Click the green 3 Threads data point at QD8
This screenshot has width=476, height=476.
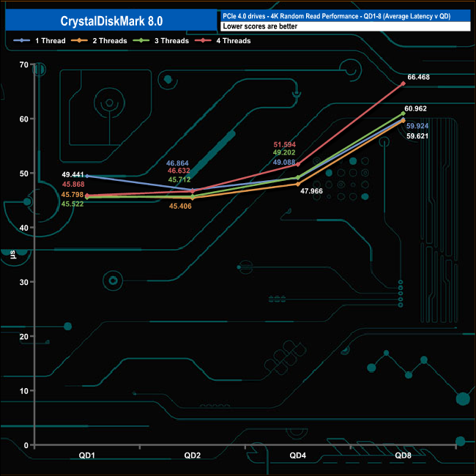tap(404, 114)
